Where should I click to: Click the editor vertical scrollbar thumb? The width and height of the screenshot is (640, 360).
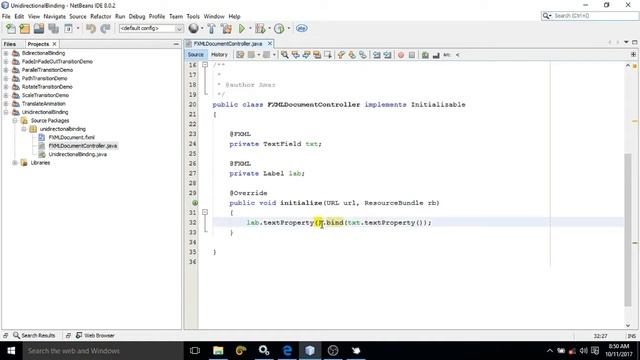pyautogui.click(x=628, y=230)
